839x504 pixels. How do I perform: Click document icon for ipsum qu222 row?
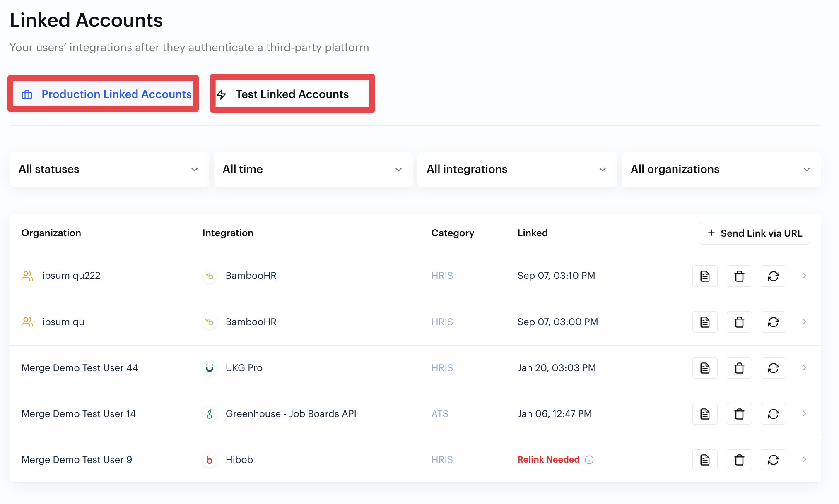pyautogui.click(x=705, y=276)
